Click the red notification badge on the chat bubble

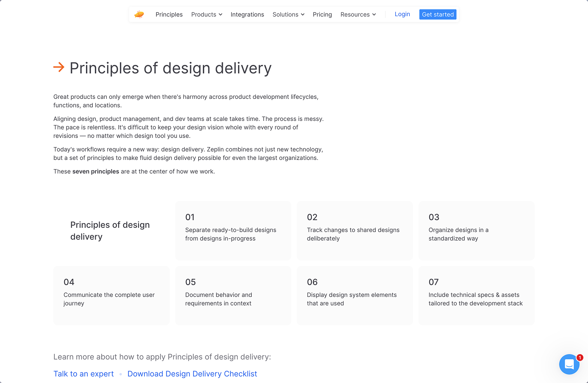point(580,357)
